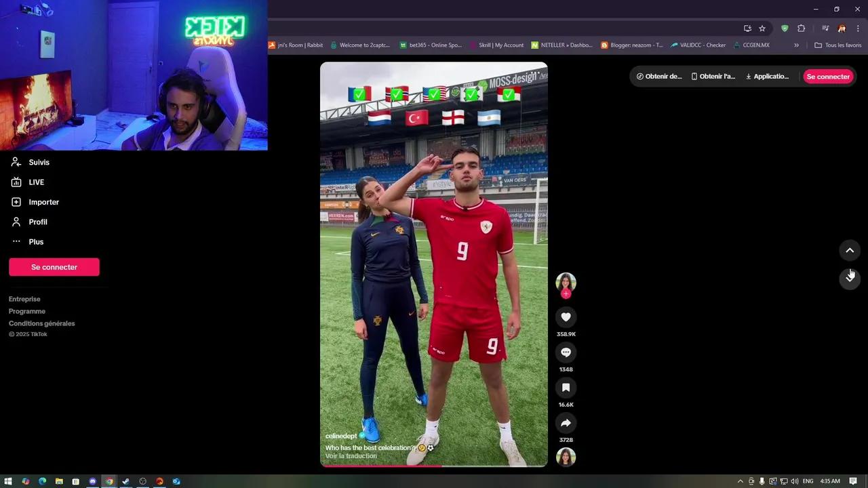Bookmark this page with the star icon
This screenshot has height=488, width=868.
(762, 28)
